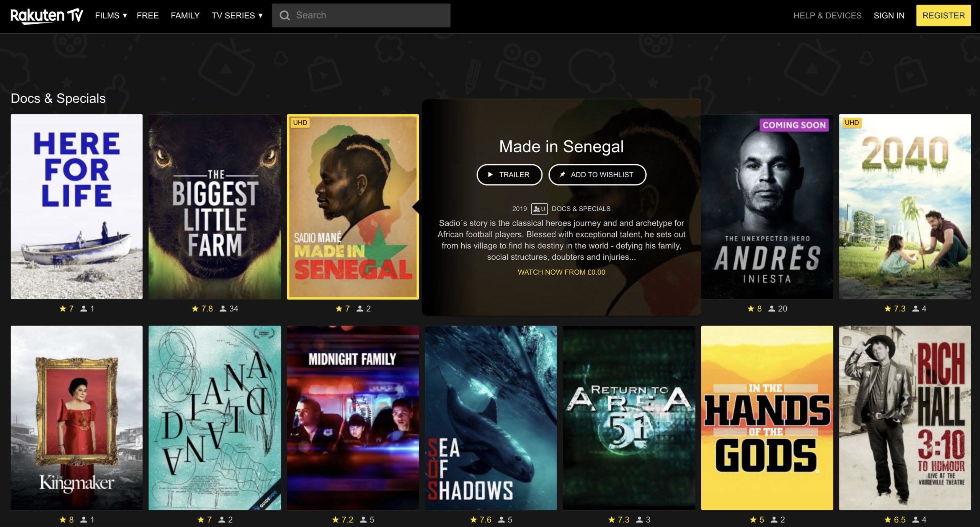Click star rating 7 under Here For Life
Image resolution: width=980 pixels, height=527 pixels.
(67, 309)
